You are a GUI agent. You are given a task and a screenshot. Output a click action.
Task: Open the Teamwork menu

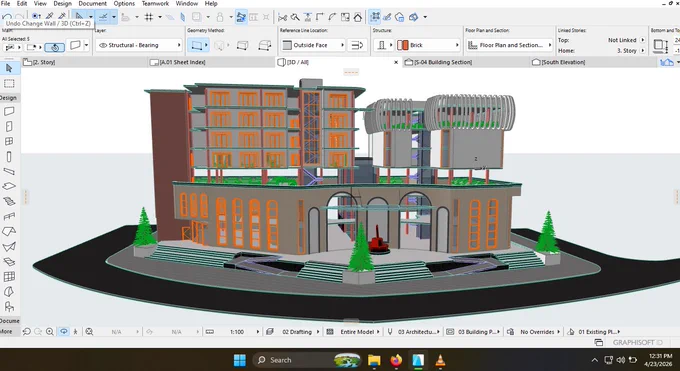pos(155,3)
